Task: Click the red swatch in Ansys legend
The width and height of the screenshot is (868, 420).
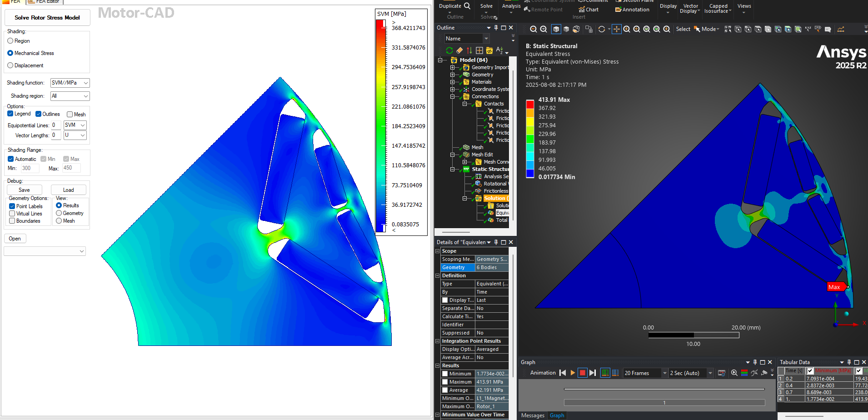Action: (x=530, y=104)
